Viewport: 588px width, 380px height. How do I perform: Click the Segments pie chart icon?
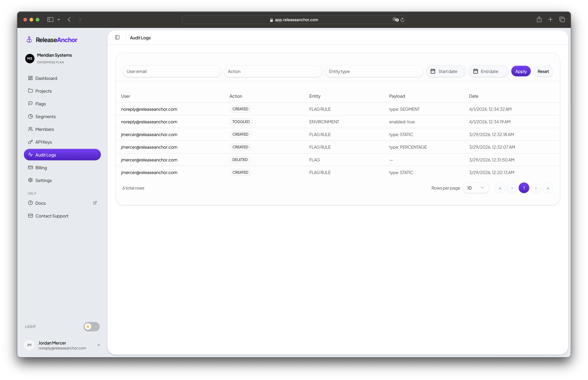click(30, 116)
